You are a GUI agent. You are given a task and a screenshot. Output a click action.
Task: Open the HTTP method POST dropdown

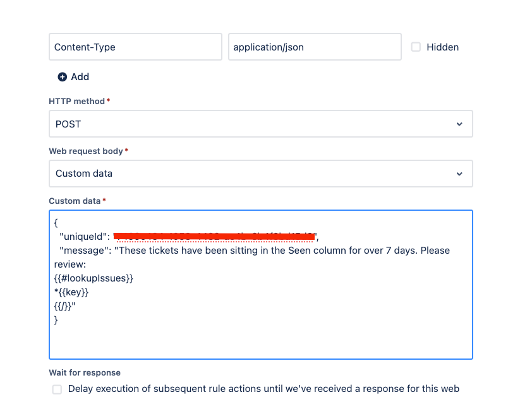click(260, 124)
